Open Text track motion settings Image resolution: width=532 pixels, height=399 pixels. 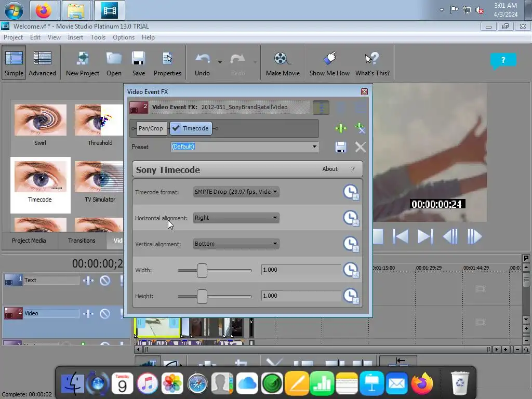[x=88, y=281]
